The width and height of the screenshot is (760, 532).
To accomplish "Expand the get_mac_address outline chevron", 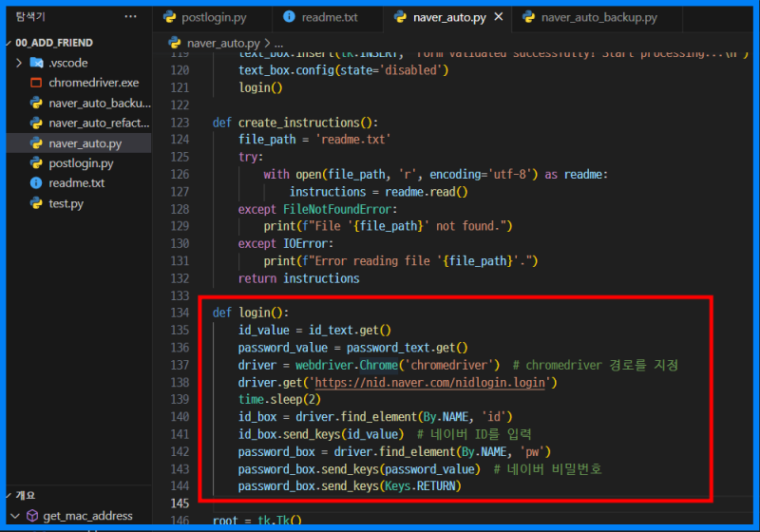I will pos(14,516).
